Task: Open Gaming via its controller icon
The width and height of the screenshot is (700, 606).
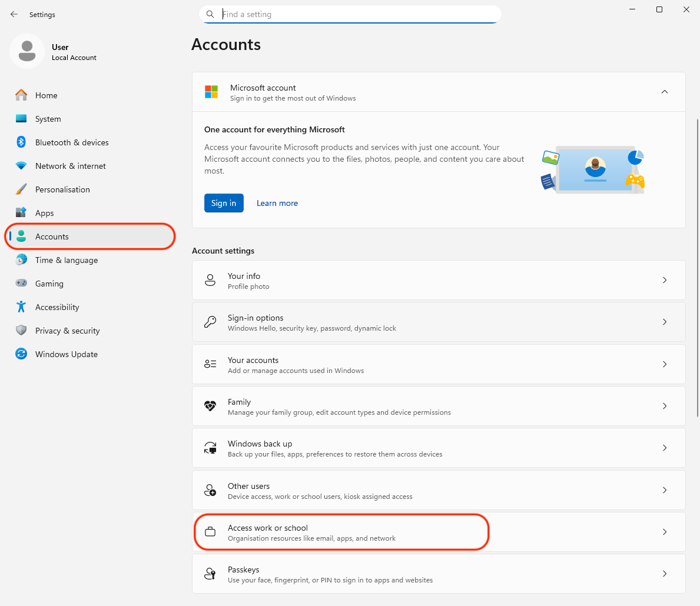Action: point(21,284)
